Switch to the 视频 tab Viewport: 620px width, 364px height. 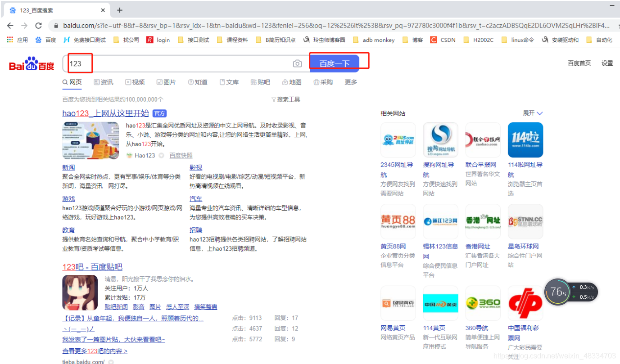tap(135, 82)
